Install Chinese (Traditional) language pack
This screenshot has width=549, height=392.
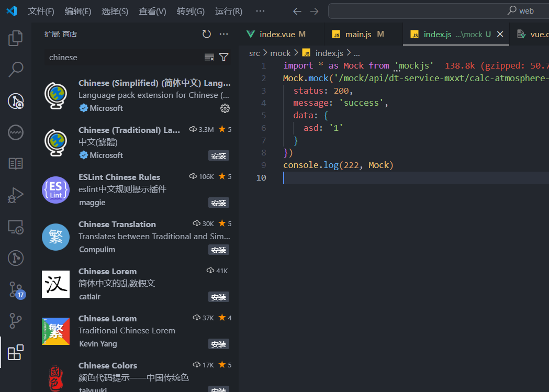[218, 156]
